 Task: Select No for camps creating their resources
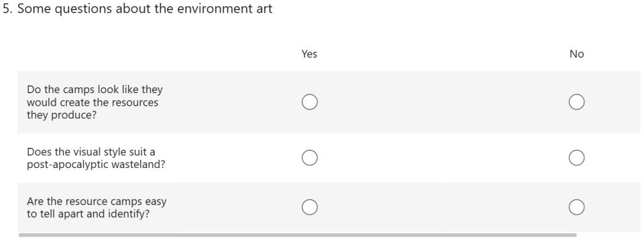[x=577, y=102]
